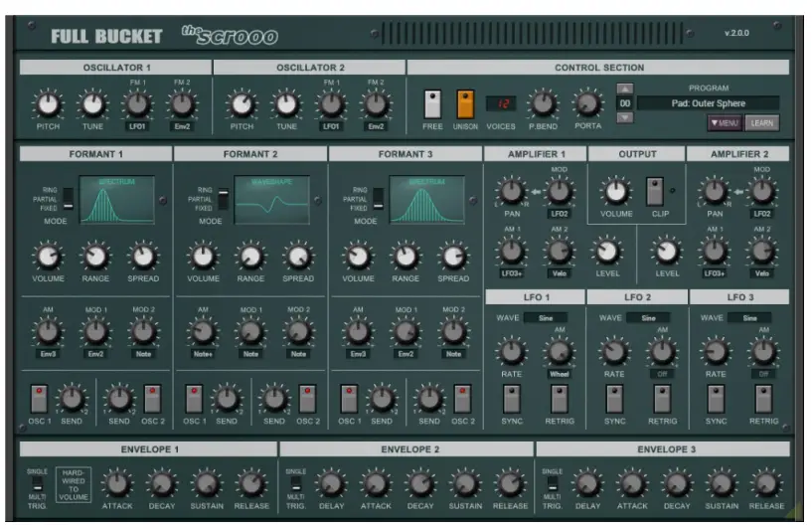Screen dimensions: 812x529
Task: Click the Formant 1 spectrum display
Action: 117,200
